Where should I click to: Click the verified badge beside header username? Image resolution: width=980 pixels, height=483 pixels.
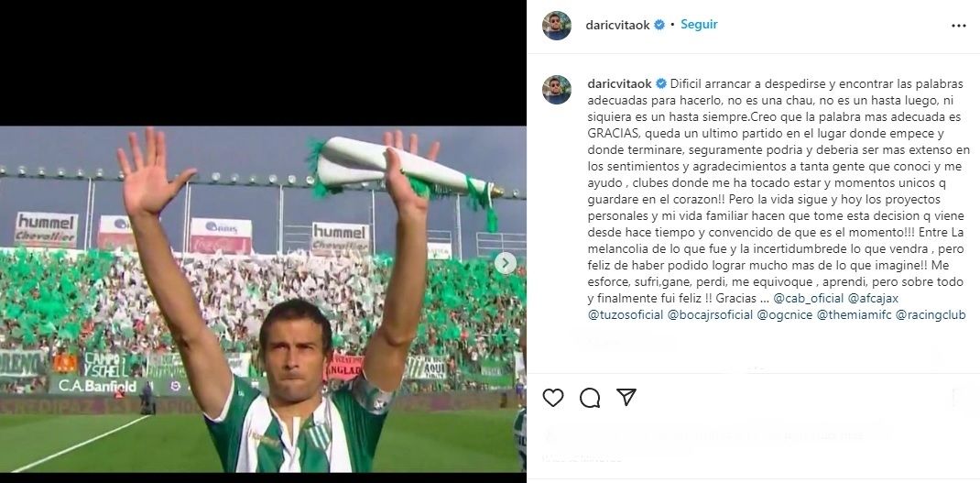[x=659, y=25]
